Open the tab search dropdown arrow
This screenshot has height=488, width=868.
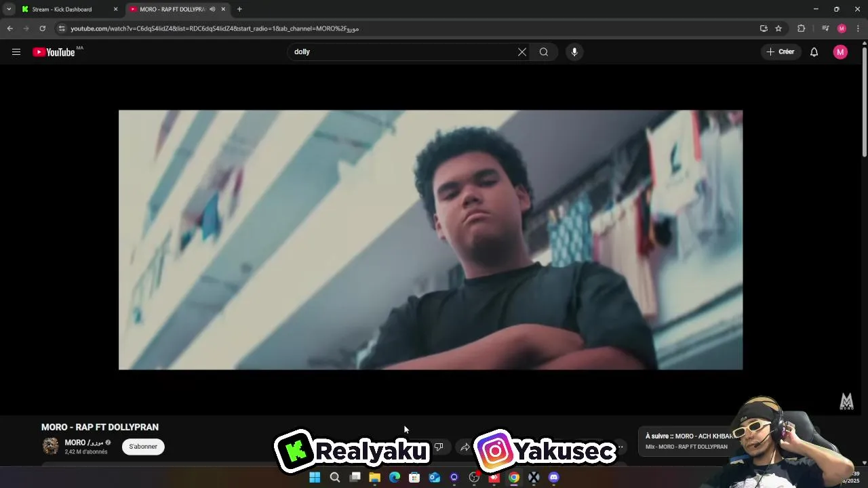pyautogui.click(x=9, y=9)
